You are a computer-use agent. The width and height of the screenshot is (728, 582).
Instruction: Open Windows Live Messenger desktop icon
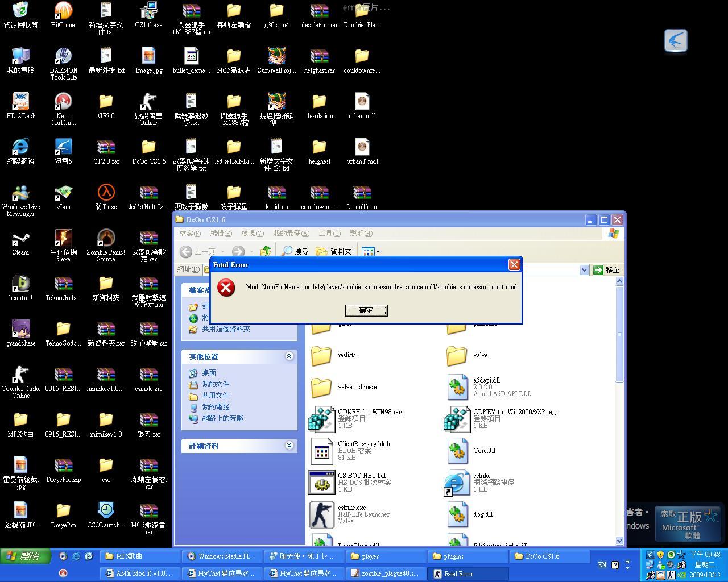pyautogui.click(x=21, y=200)
